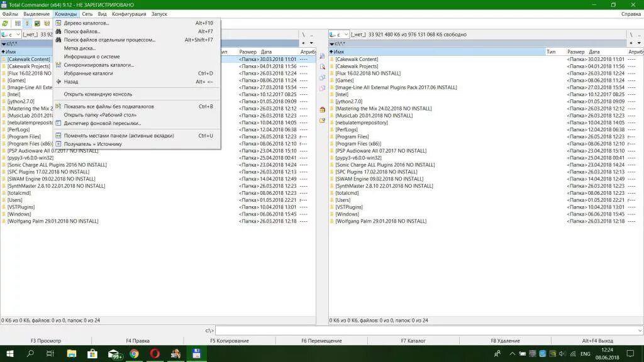Go to parent directory in right panel
This screenshot has height=362, width=644.
click(x=639, y=35)
